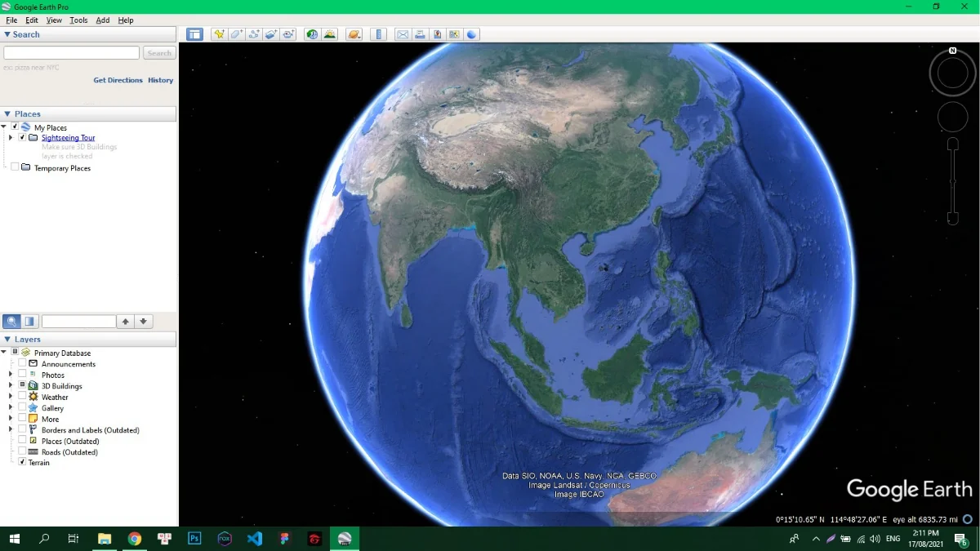Screen dimensions: 980x551
Task: Open the Edit menu
Action: click(32, 20)
